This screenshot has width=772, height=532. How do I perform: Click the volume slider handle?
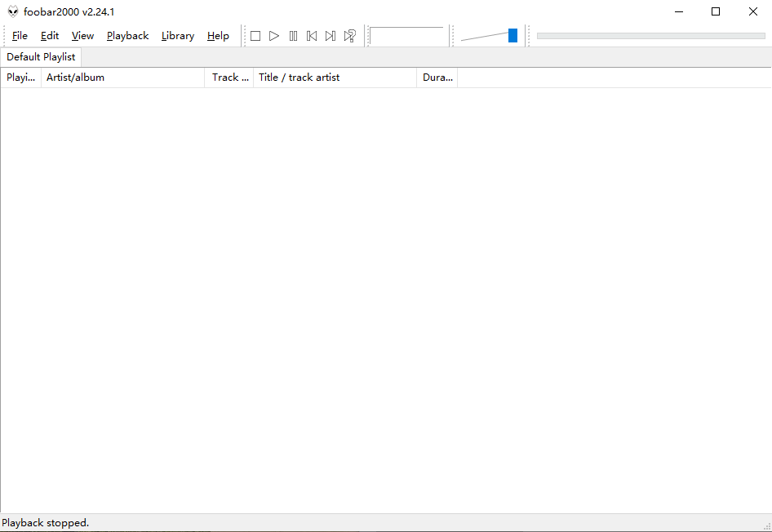512,35
